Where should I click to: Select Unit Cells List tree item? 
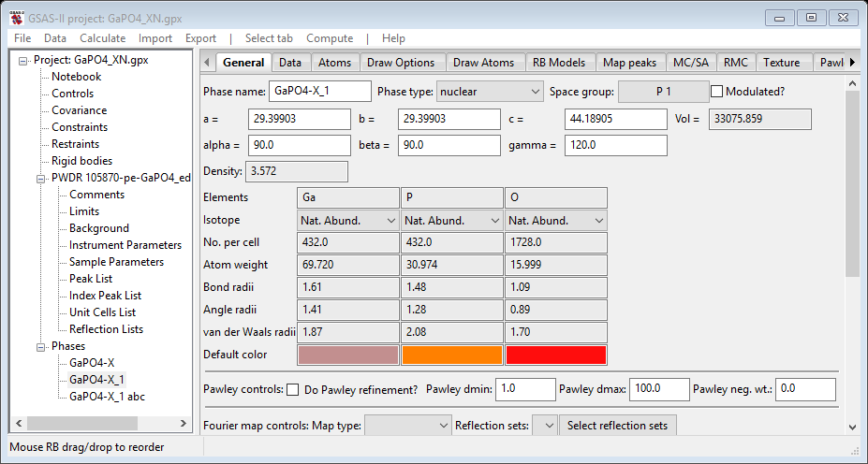click(102, 312)
